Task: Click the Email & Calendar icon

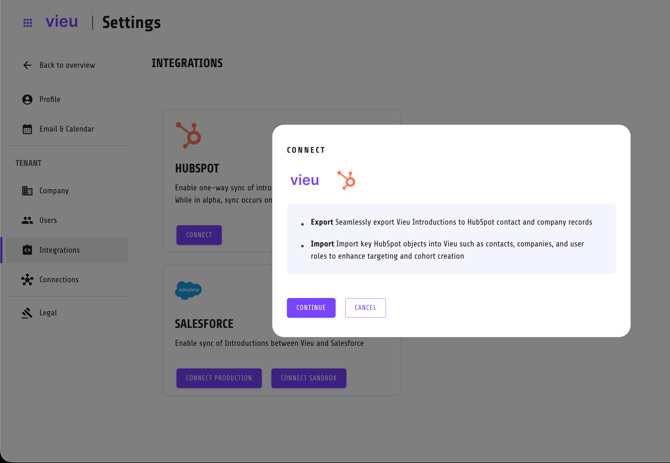Action: click(27, 129)
